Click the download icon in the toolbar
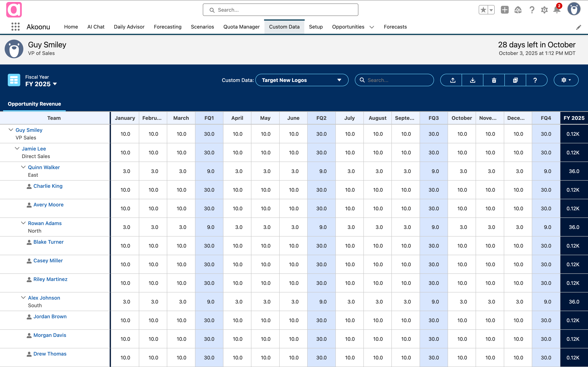 tap(472, 80)
